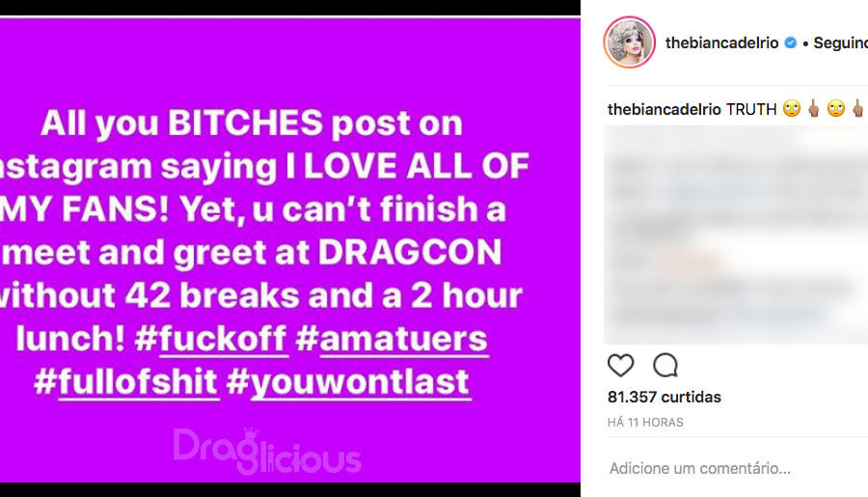Screen dimensions: 868x497
Task: Open thebiancadelrio username in post header
Action: click(721, 42)
